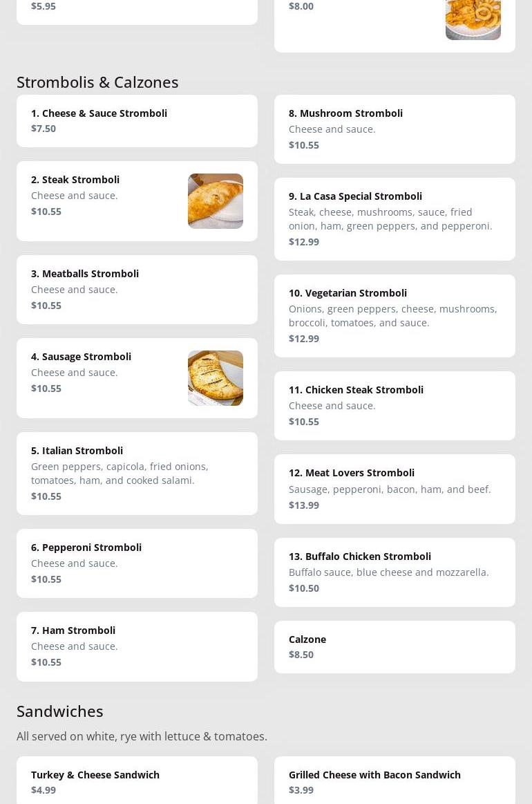532x804 pixels.
Task: Click the Sandwiches section heading
Action: coord(60,711)
